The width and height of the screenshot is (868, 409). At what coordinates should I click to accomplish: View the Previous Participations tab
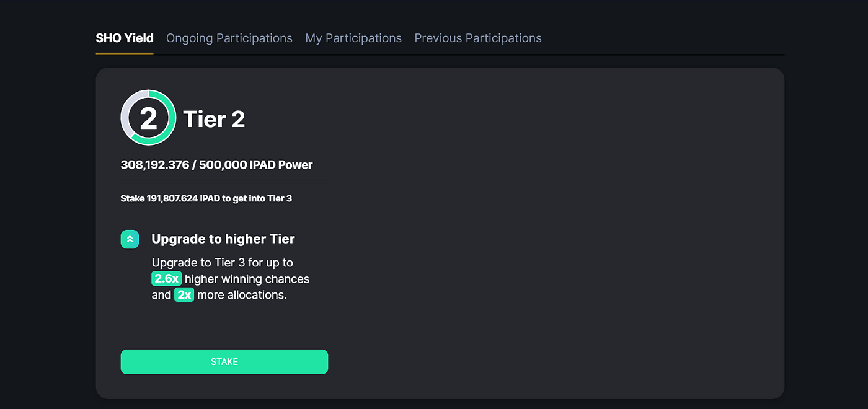[478, 38]
